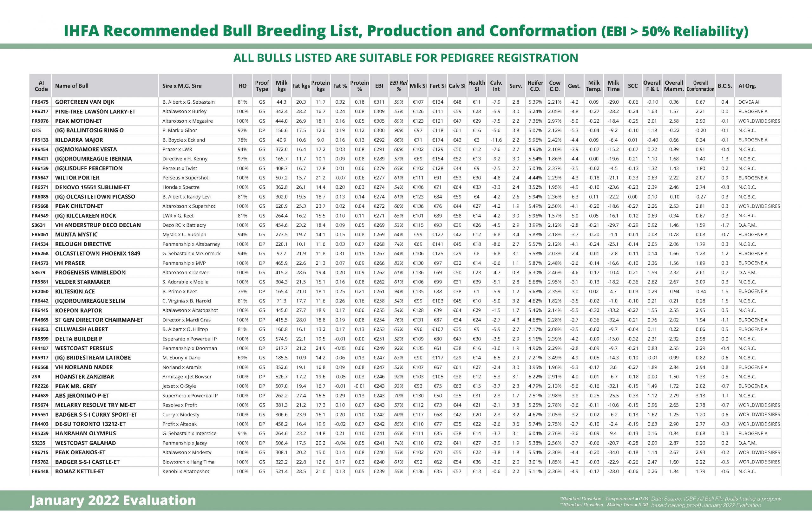This screenshot has width=812, height=519.
Task: Click AI code S3631
Action: 39,225
